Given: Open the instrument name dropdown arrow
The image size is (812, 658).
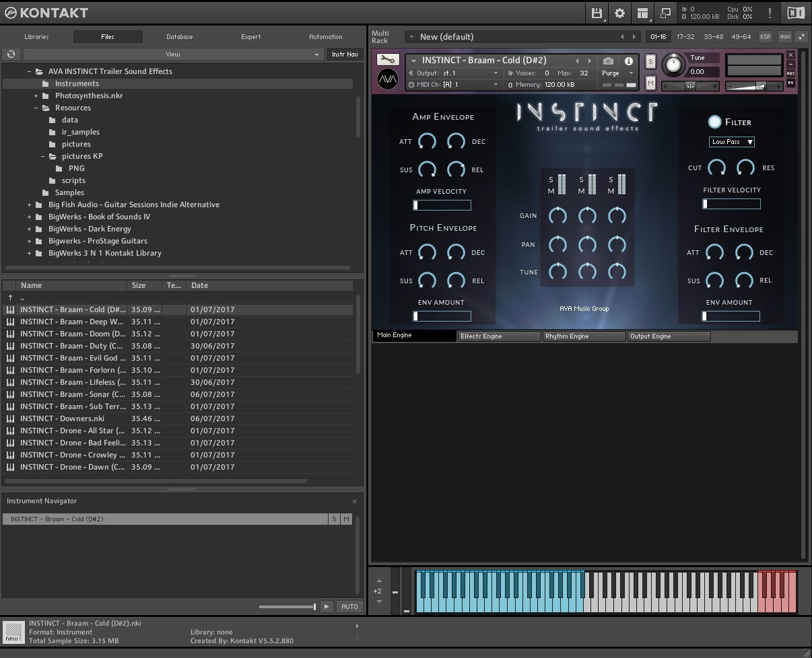Looking at the screenshot, I should click(x=413, y=61).
